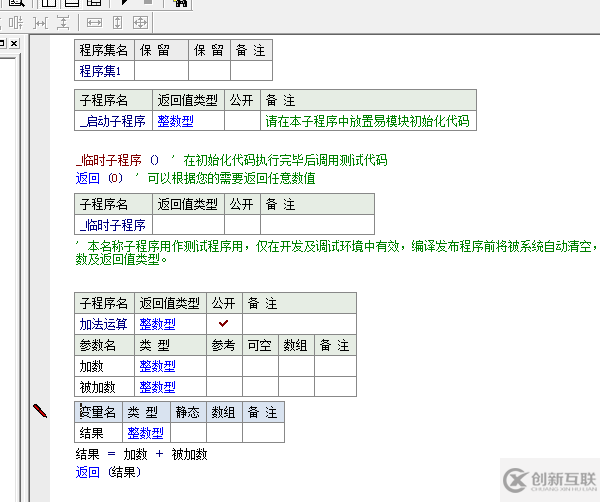Select the 加数 parameter name cell
600x502 pixels.
click(x=104, y=366)
